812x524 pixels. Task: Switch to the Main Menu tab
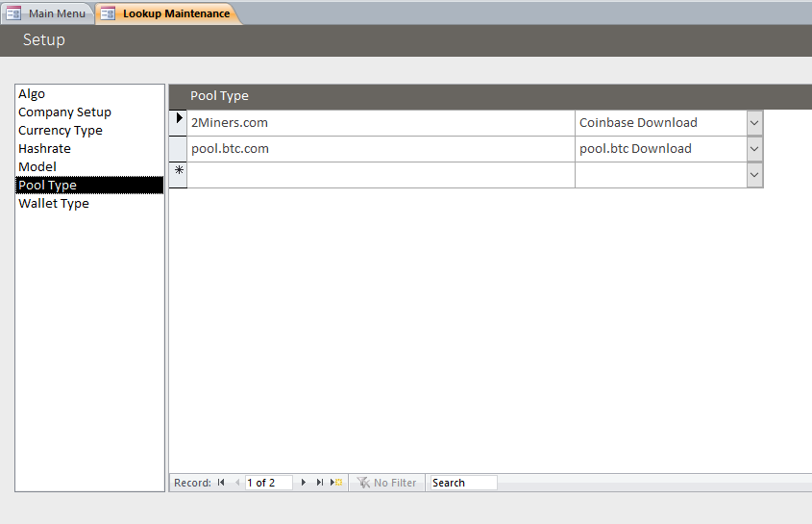(48, 13)
